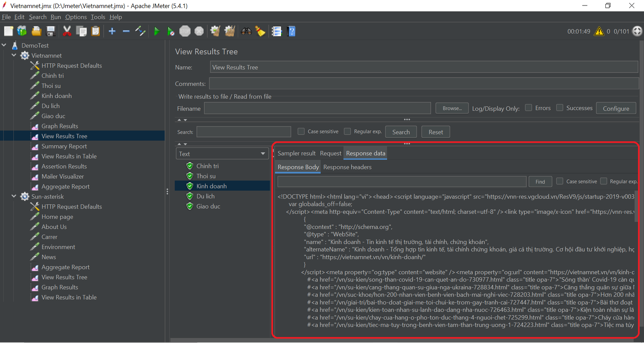Image resolution: width=644 pixels, height=343 pixels.
Task: Click the Find button
Action: (540, 182)
